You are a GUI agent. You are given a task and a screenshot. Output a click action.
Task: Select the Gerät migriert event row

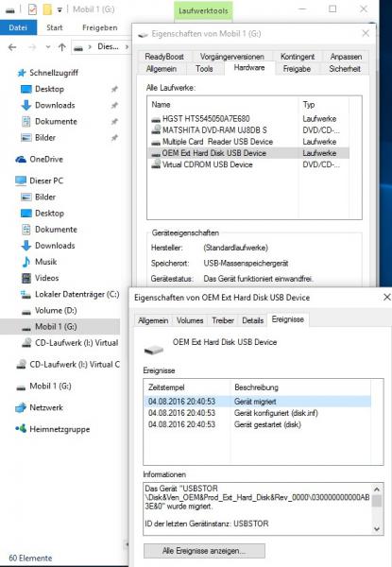[x=257, y=402]
